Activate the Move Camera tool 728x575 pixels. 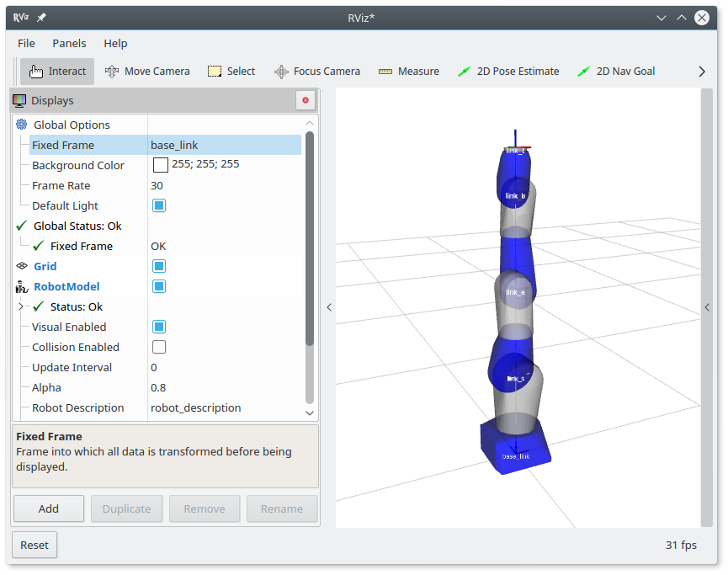147,72
